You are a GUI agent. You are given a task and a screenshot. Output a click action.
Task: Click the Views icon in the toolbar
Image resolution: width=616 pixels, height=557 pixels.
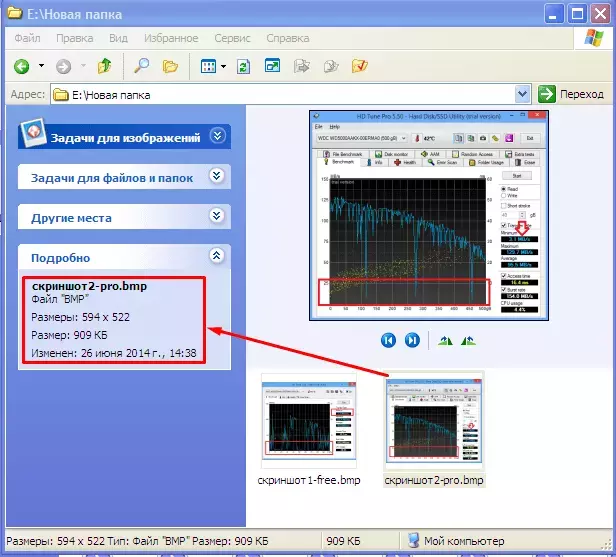pyautogui.click(x=208, y=66)
